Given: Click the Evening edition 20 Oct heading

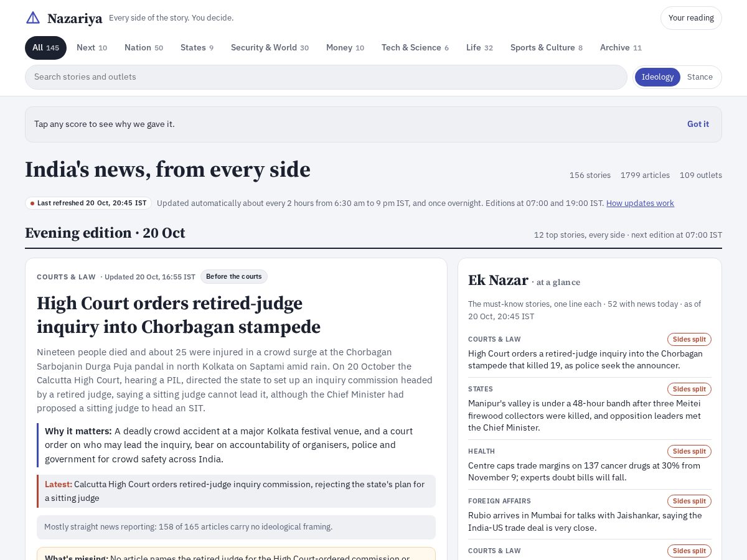Looking at the screenshot, I should 105,233.
